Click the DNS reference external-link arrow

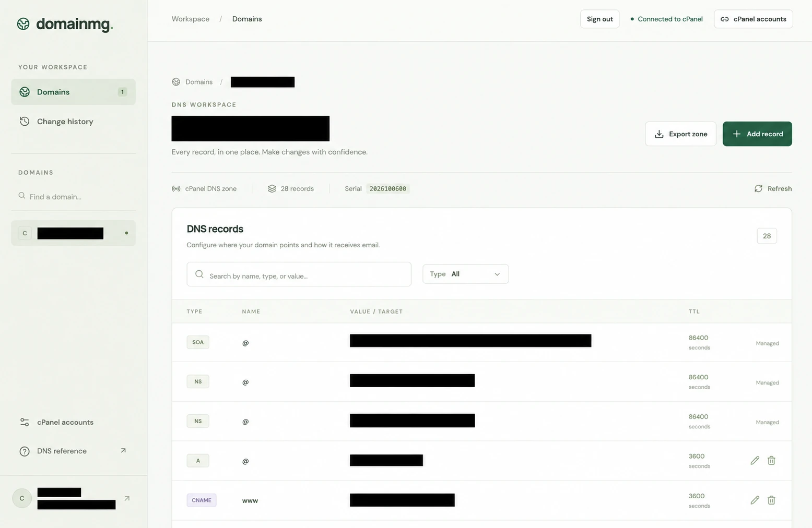click(x=123, y=451)
